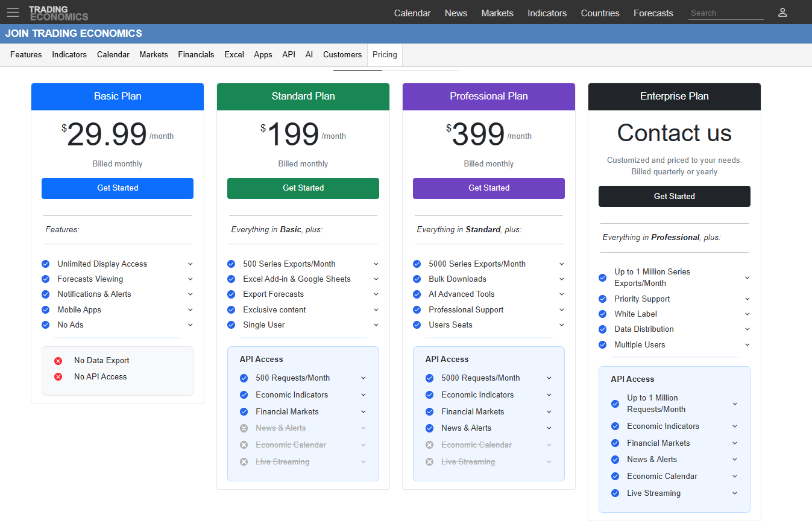Click the user account icon

coord(782,13)
